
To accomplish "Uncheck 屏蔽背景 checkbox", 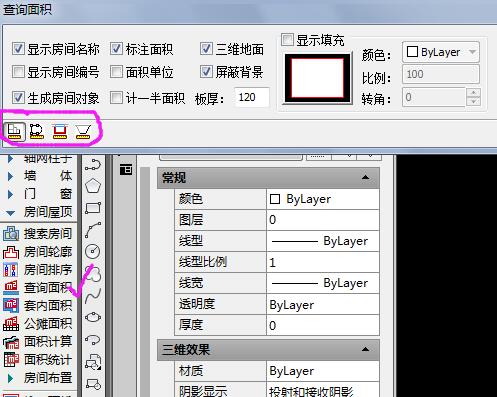I will 206,71.
